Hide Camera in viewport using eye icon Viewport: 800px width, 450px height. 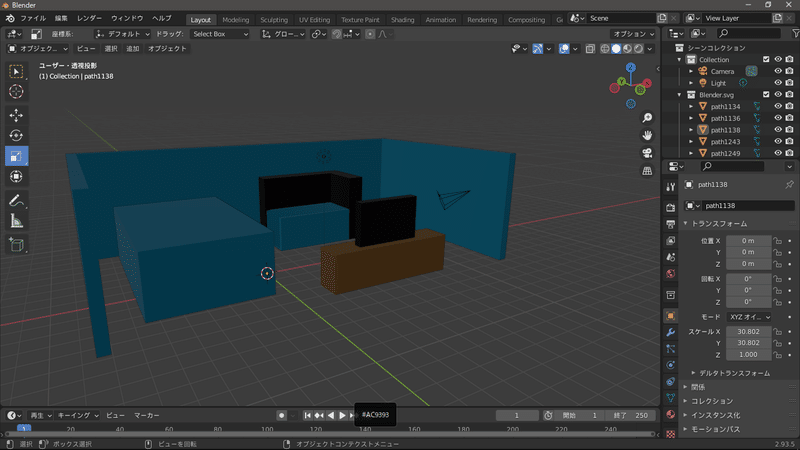point(778,71)
